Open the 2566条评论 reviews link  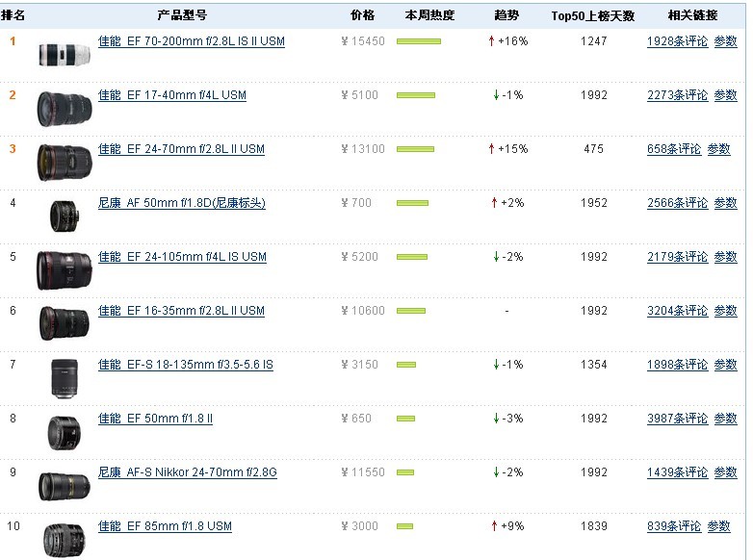point(677,203)
